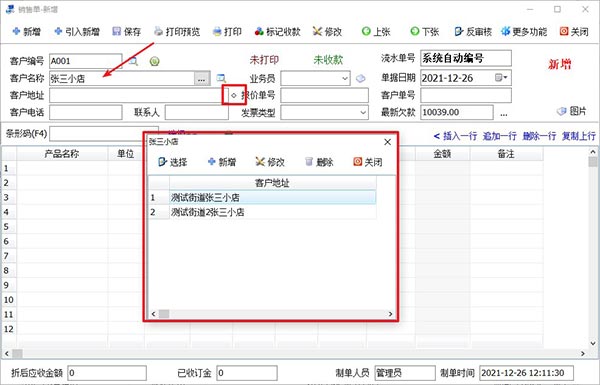Click the main grid vertical scrollbar down arrow
This screenshot has height=385, width=600.
(593, 343)
